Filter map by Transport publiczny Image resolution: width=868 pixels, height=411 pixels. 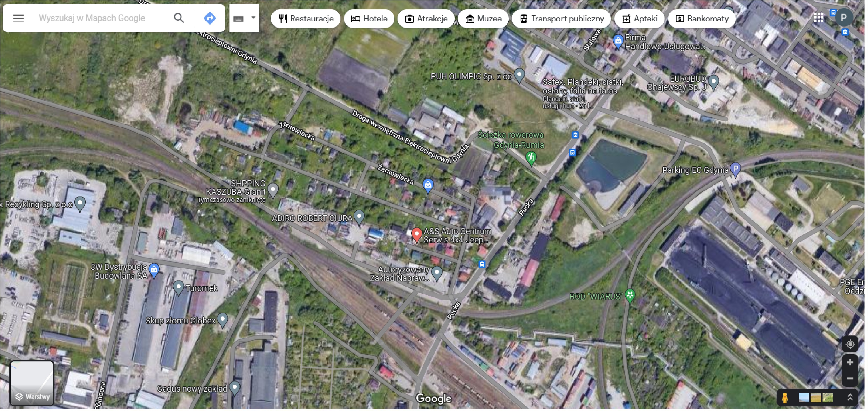click(x=561, y=18)
